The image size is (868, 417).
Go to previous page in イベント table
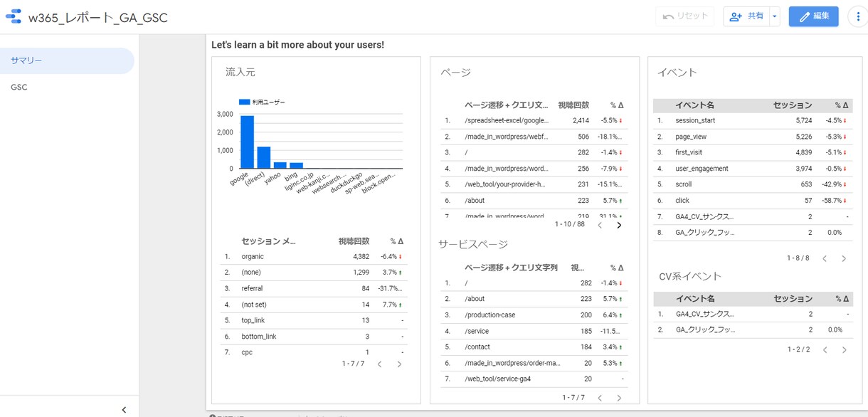click(825, 258)
